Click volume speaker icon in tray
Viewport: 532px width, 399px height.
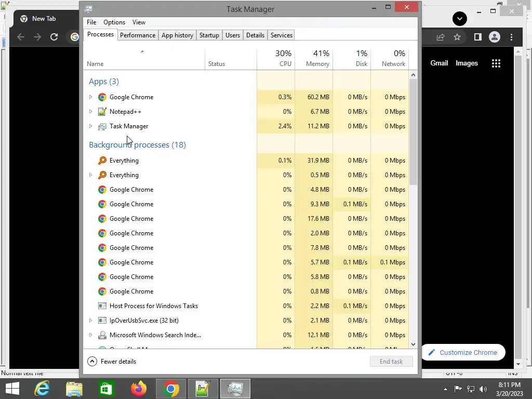pos(483,389)
